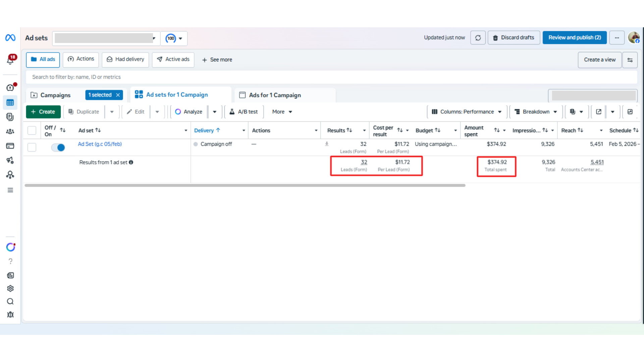644x362 pixels.
Task: Click the refresh data icon
Action: click(478, 38)
